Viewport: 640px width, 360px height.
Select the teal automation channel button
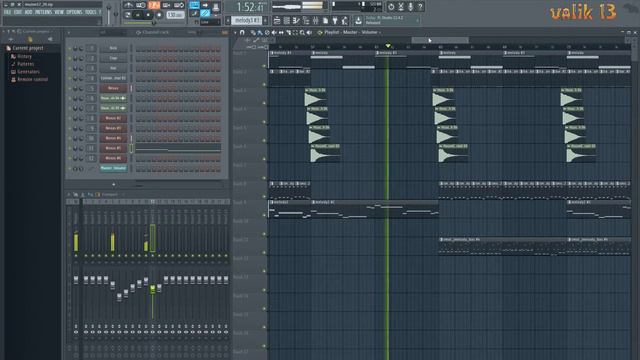click(113, 168)
